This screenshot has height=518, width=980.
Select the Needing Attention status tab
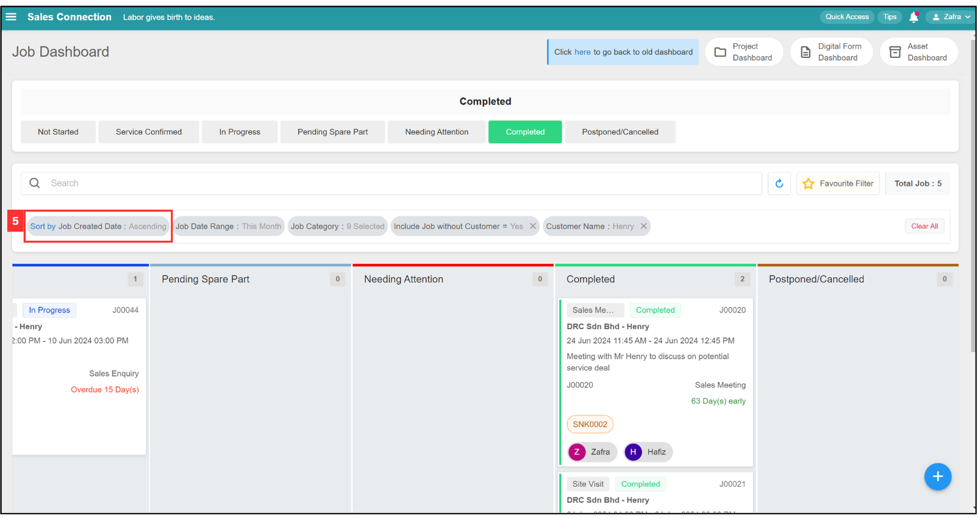437,132
